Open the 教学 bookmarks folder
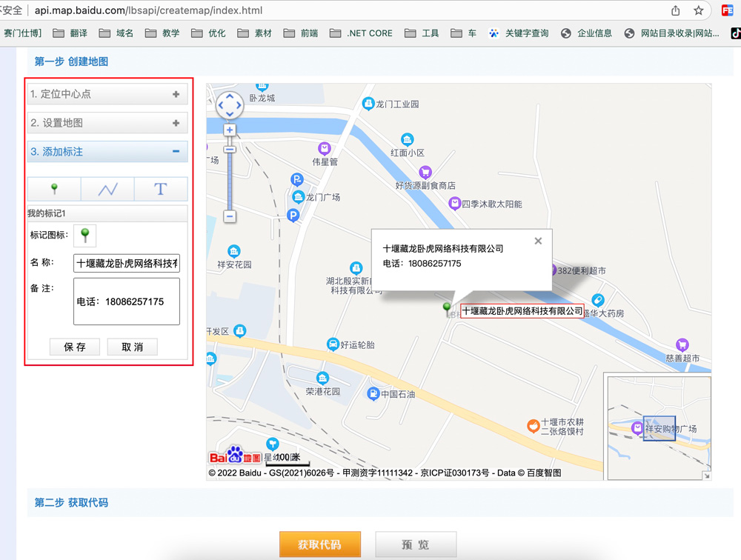Screen dimensions: 741x560 (162, 33)
